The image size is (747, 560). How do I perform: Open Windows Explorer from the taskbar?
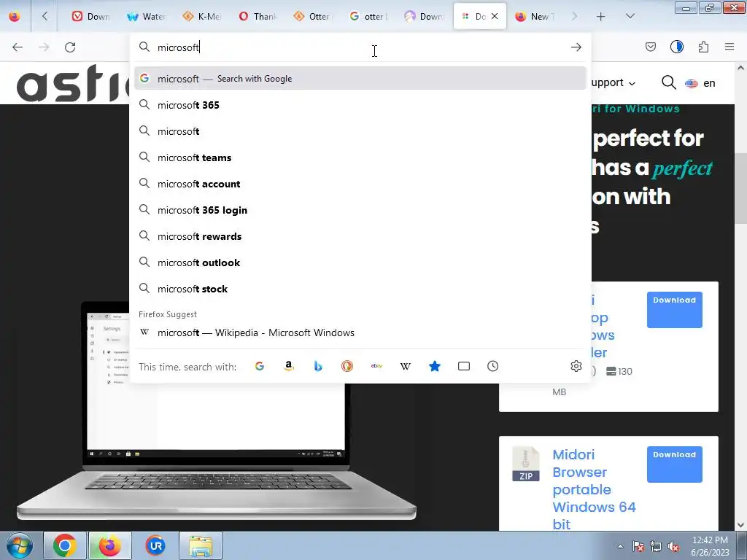(x=201, y=545)
